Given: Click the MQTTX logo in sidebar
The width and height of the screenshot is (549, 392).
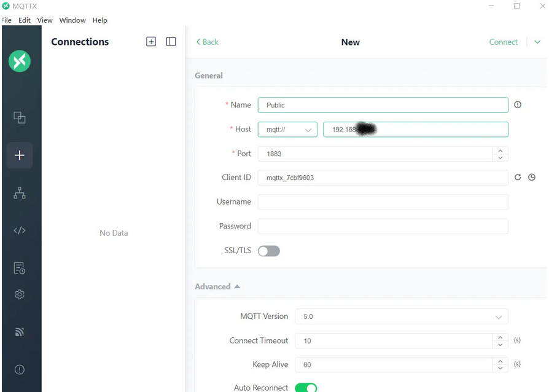Looking at the screenshot, I should [20, 61].
